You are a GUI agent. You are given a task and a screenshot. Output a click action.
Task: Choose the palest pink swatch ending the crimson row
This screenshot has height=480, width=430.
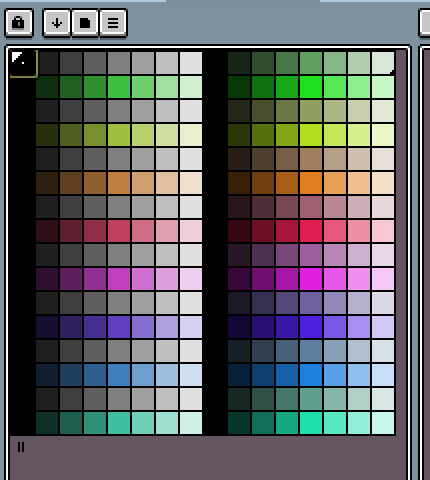(x=383, y=231)
